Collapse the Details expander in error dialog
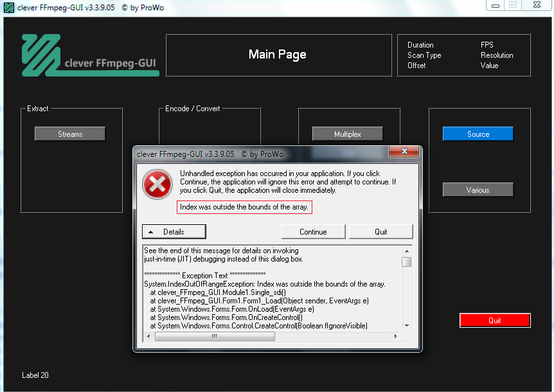This screenshot has width=554, height=392. [174, 232]
